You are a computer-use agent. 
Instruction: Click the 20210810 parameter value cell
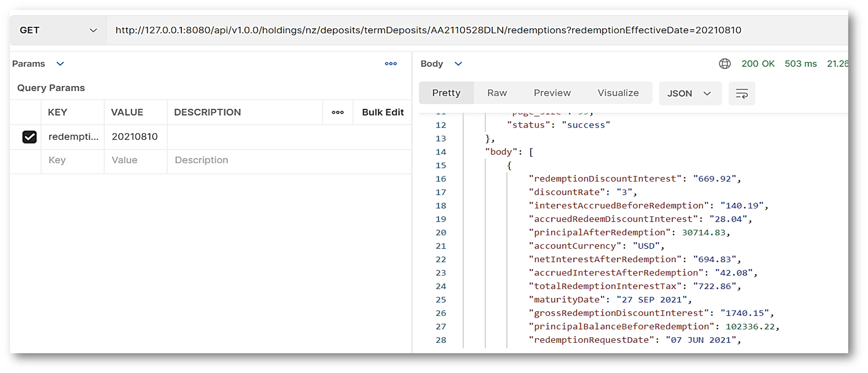pos(135,137)
